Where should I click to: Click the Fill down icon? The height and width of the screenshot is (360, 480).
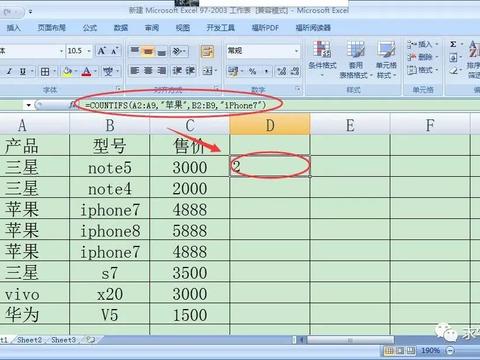click(453, 58)
